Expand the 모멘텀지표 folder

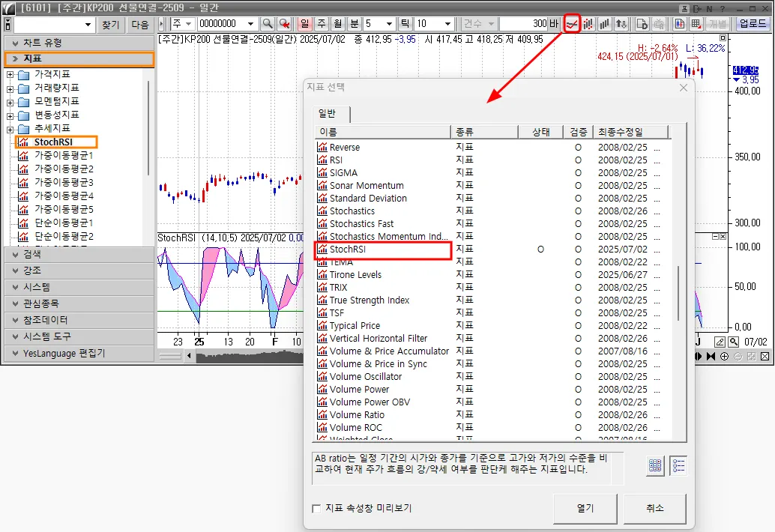[10, 102]
